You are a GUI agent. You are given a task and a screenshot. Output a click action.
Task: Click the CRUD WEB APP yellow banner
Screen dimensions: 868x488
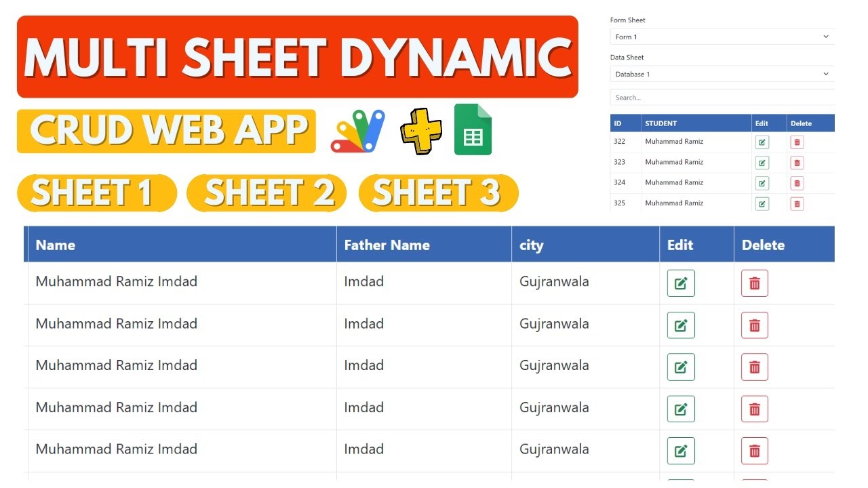coord(166,131)
